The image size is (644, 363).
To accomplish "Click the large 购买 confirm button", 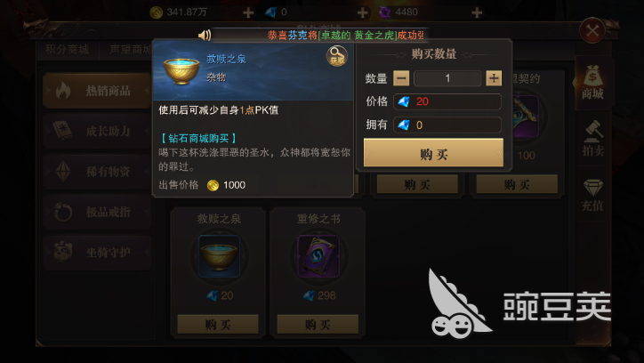I will (x=433, y=152).
